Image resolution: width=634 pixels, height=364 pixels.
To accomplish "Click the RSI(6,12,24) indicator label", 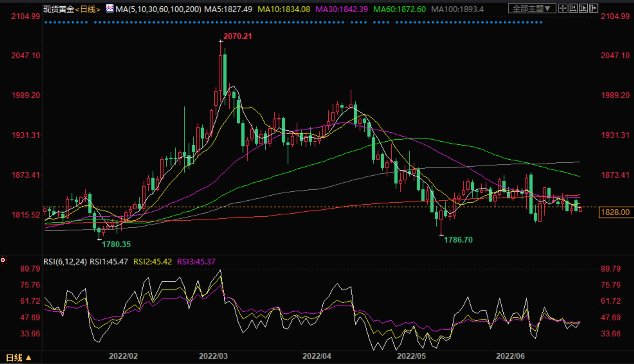I will pos(65,262).
